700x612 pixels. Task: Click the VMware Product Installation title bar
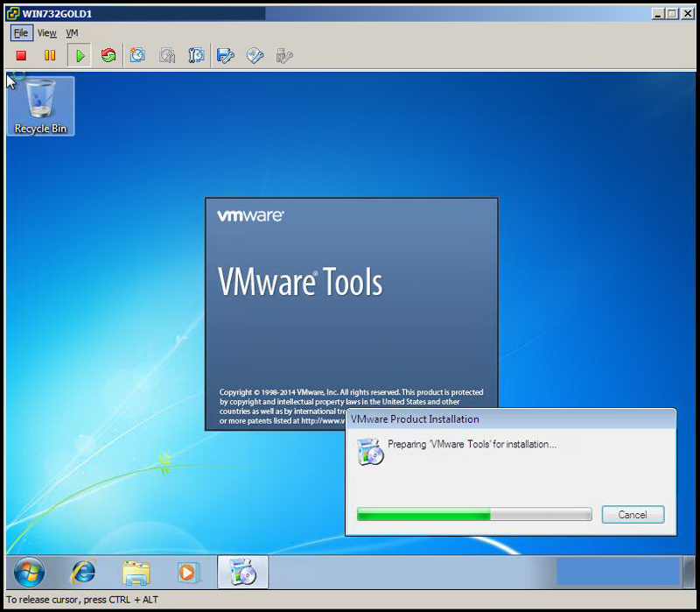point(511,419)
